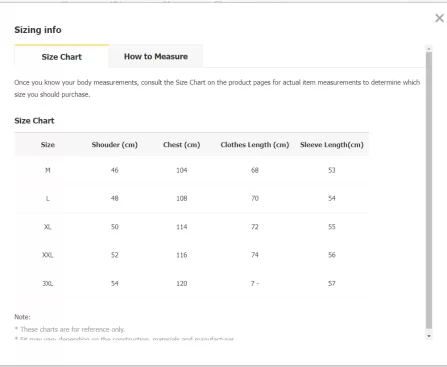Image resolution: width=447 pixels, height=367 pixels.
Task: Open the How to Measure tab
Action: point(156,56)
